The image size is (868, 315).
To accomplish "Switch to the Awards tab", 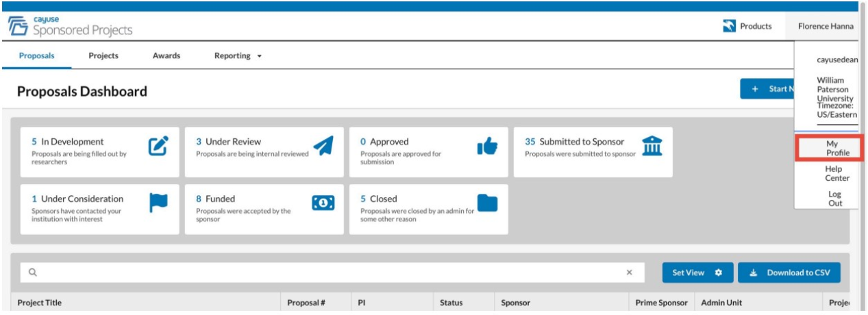I will click(x=166, y=56).
